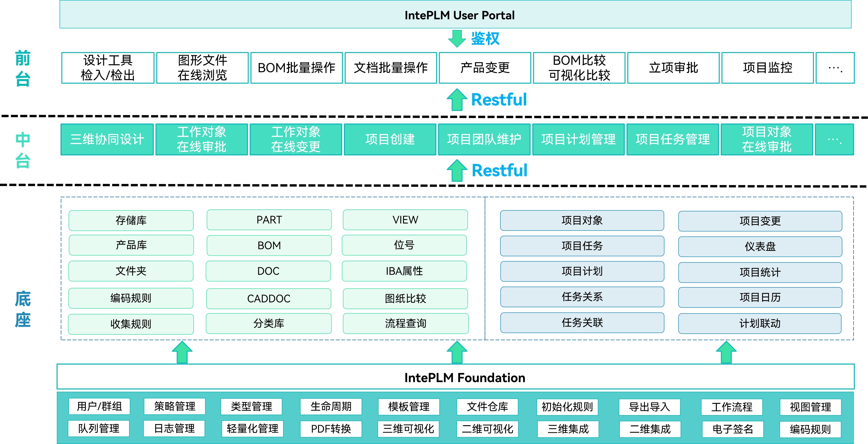Select the 仪表盘 project item
Image resolution: width=868 pixels, height=444 pixels.
click(x=760, y=247)
